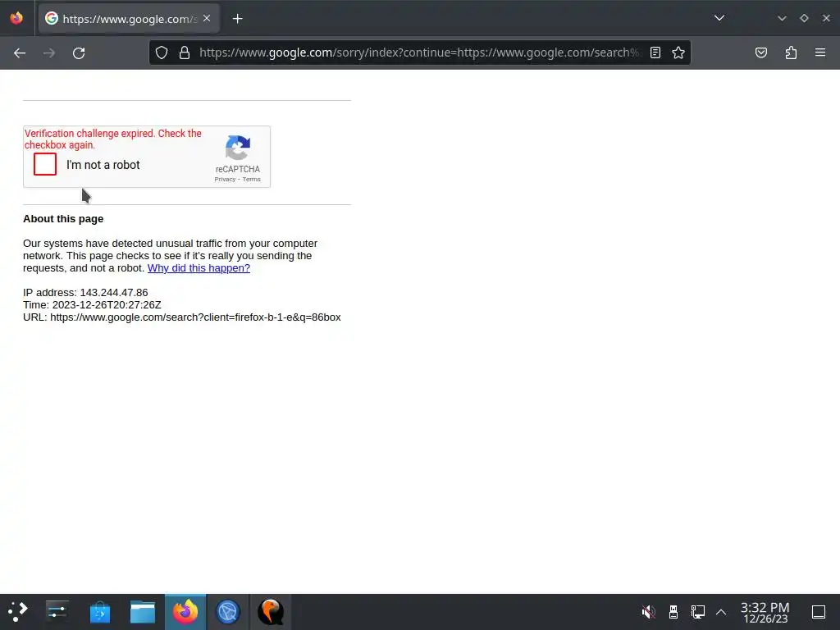Screen dimensions: 840x630
Task: Open the tracking protection shield icon
Action: point(162,52)
